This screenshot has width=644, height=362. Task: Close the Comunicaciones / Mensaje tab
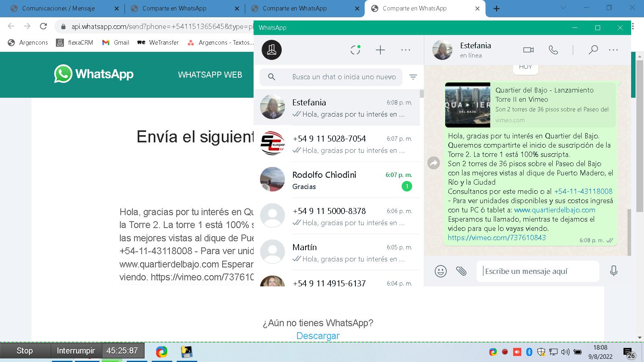coord(117,8)
